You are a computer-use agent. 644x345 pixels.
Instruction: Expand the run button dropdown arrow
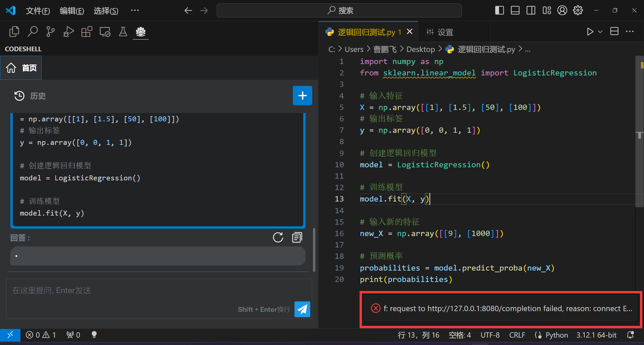click(x=600, y=32)
